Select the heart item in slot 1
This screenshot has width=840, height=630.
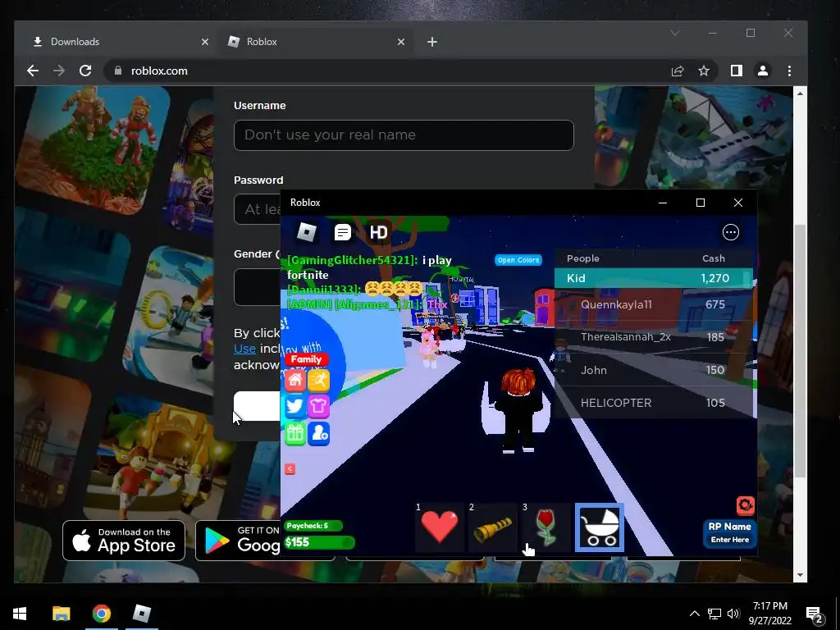(x=440, y=527)
